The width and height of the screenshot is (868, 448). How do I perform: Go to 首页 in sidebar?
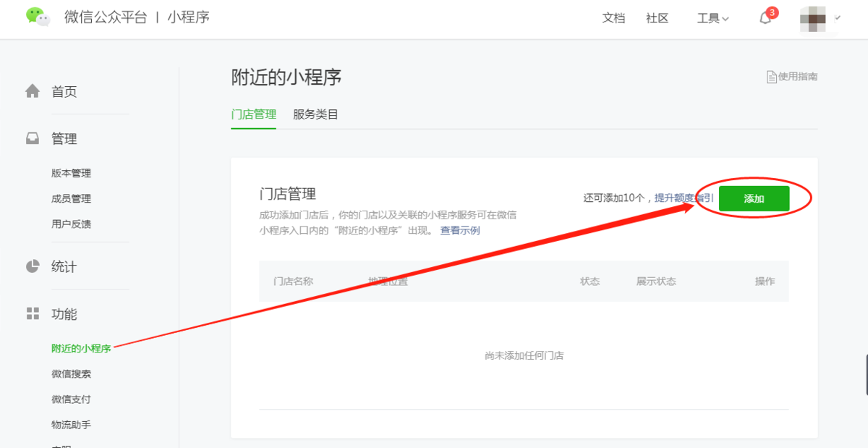64,92
